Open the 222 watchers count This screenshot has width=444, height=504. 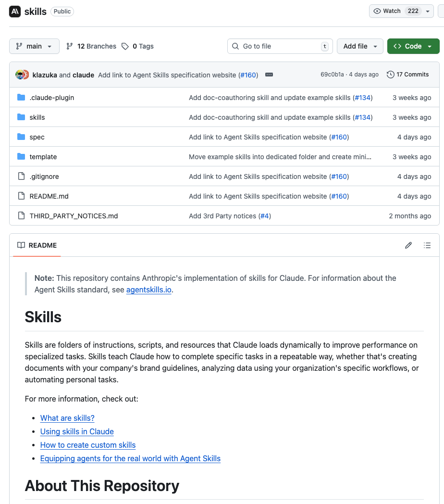(x=413, y=11)
